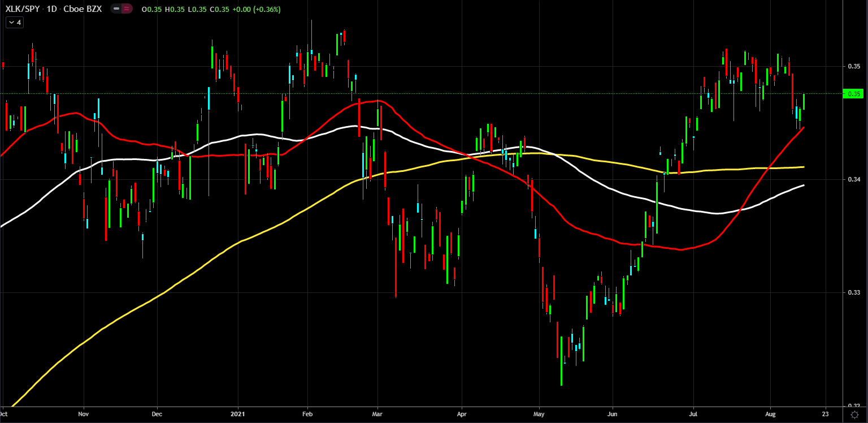Screen dimensions: 868x423
Task: Click the pink approximate-sign market status icon
Action: click(x=128, y=10)
